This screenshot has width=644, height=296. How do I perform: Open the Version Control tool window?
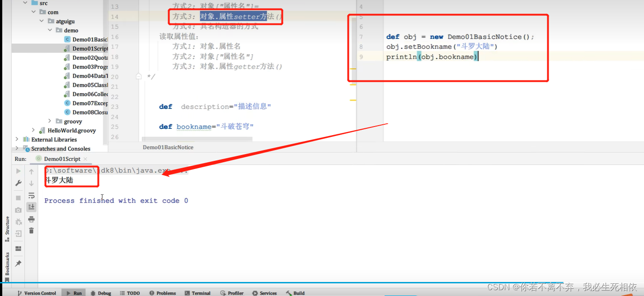37,293
